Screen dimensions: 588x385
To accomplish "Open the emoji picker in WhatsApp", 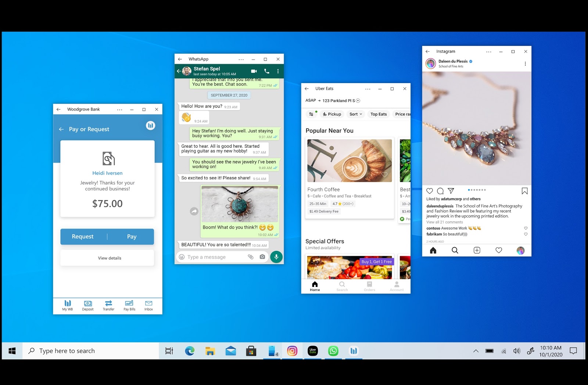I will (182, 257).
